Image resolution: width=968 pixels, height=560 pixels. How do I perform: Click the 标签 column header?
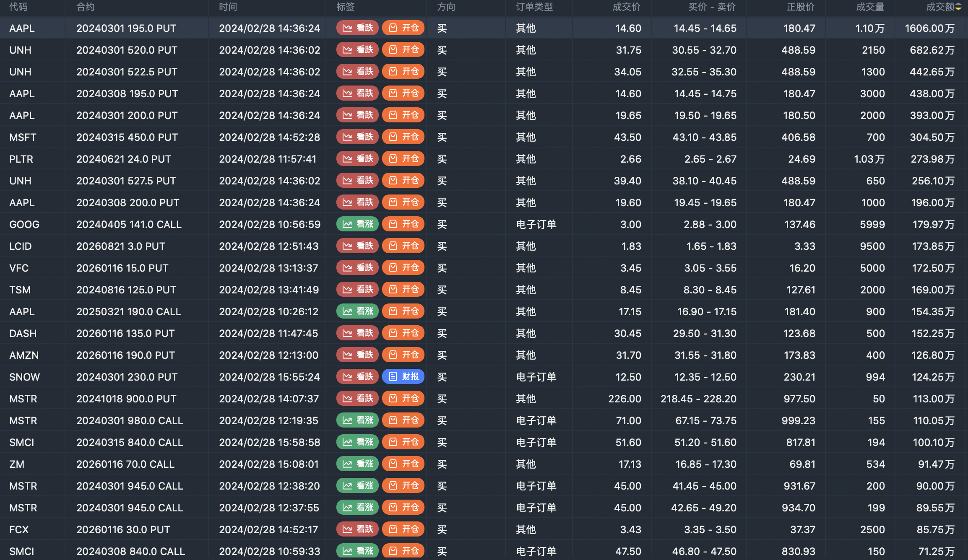point(346,7)
